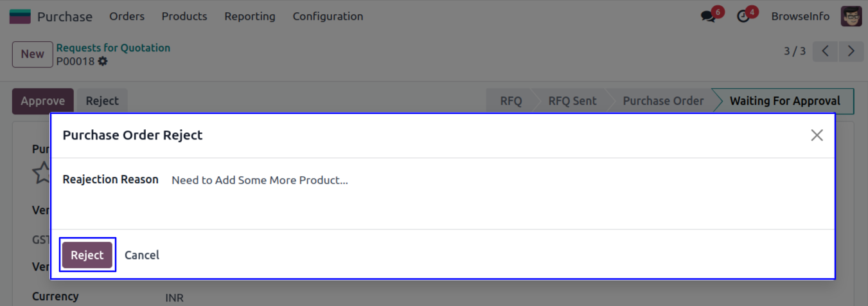Image resolution: width=868 pixels, height=306 pixels.
Task: Expand the Configuration menu
Action: pyautogui.click(x=328, y=17)
